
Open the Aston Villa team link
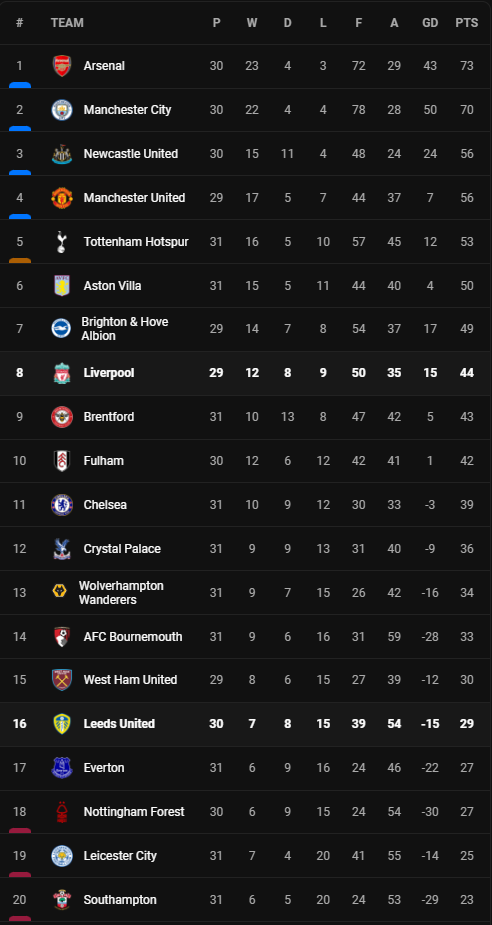(112, 286)
